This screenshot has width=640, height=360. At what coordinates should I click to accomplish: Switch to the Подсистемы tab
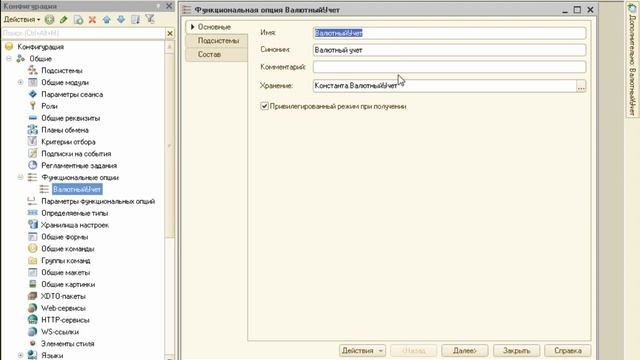pyautogui.click(x=216, y=41)
